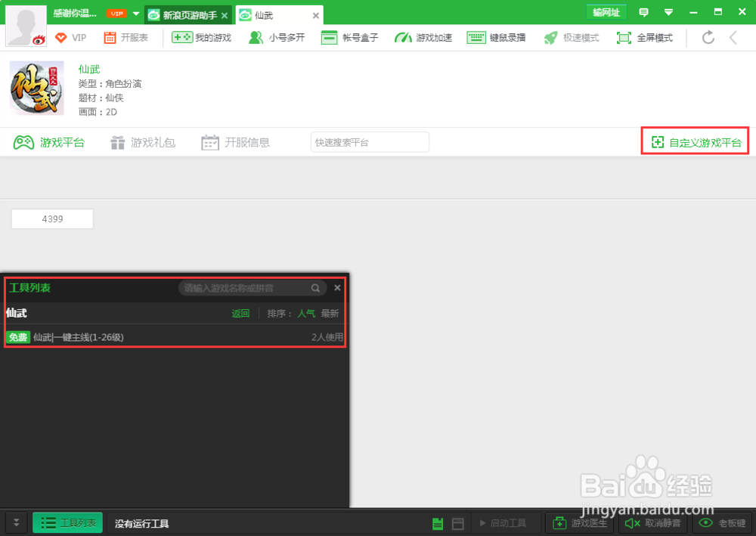The width and height of the screenshot is (756, 536).
Task: Enable 游戏加速 game acceleration
Action: coord(423,38)
